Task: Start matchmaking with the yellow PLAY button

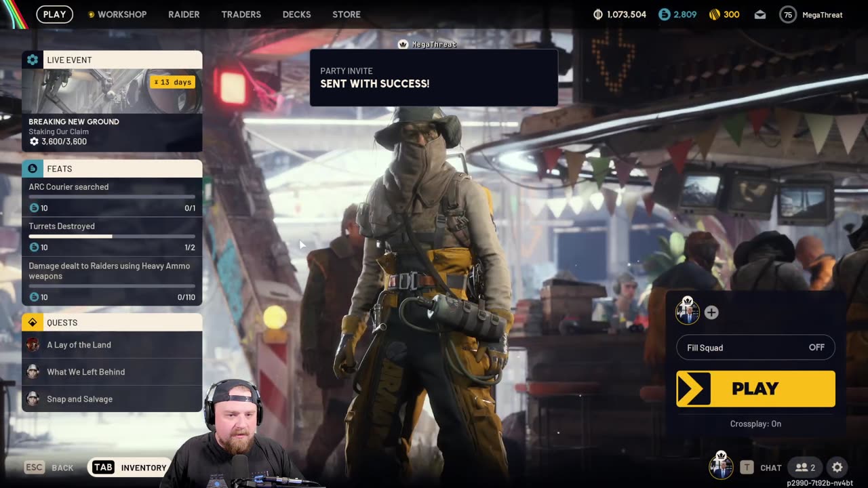Action: click(755, 388)
